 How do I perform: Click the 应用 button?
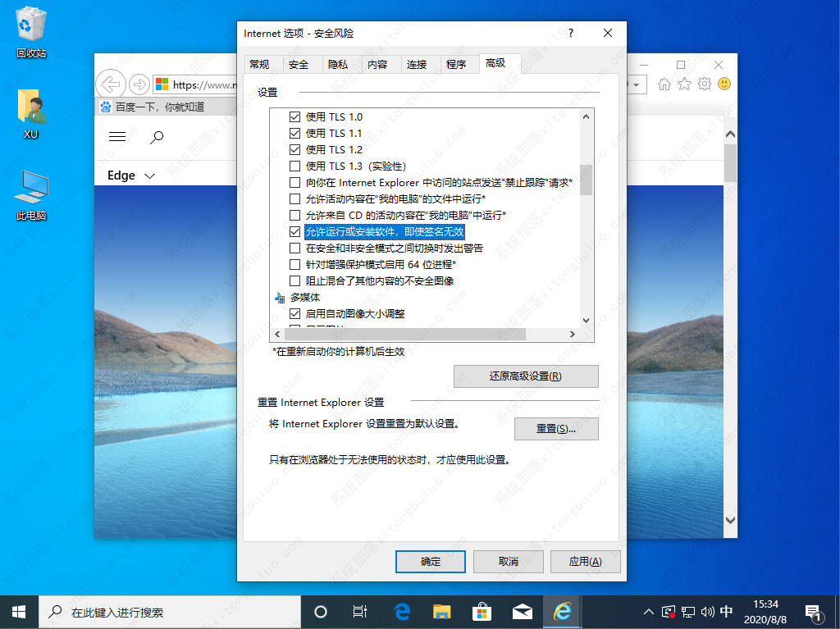click(586, 561)
